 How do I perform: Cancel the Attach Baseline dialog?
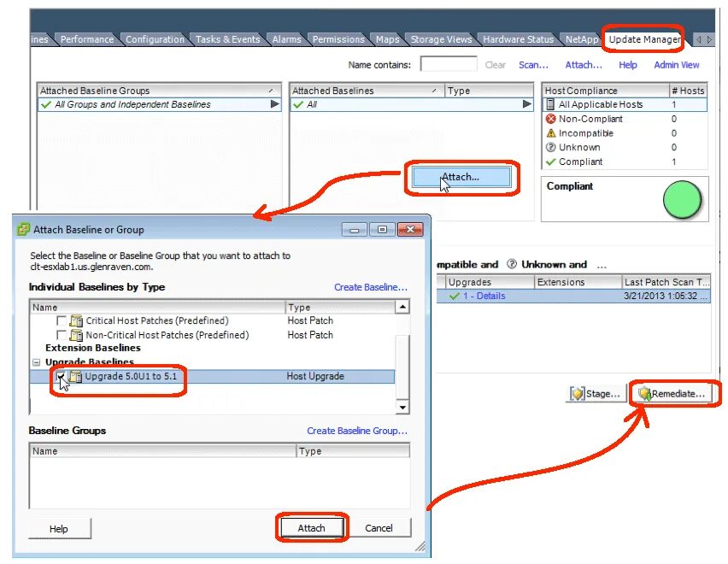(379, 528)
